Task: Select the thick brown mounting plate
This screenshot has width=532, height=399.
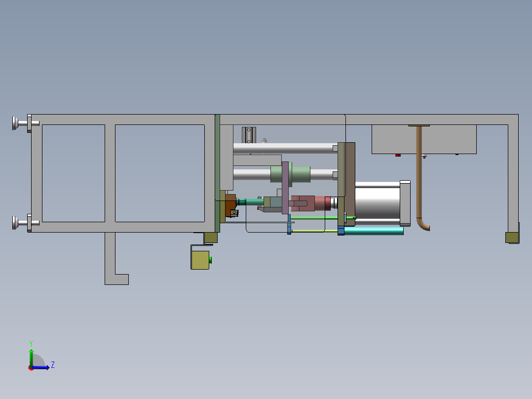Action: click(x=350, y=184)
